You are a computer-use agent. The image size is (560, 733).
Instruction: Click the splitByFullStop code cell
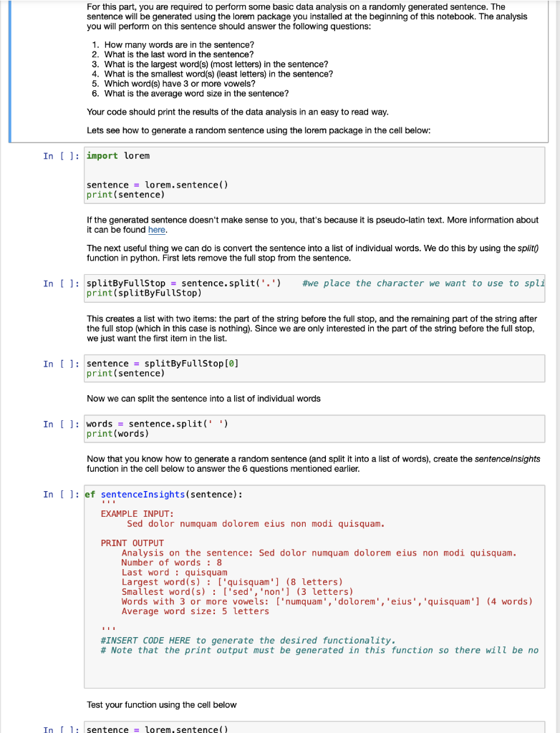(314, 288)
